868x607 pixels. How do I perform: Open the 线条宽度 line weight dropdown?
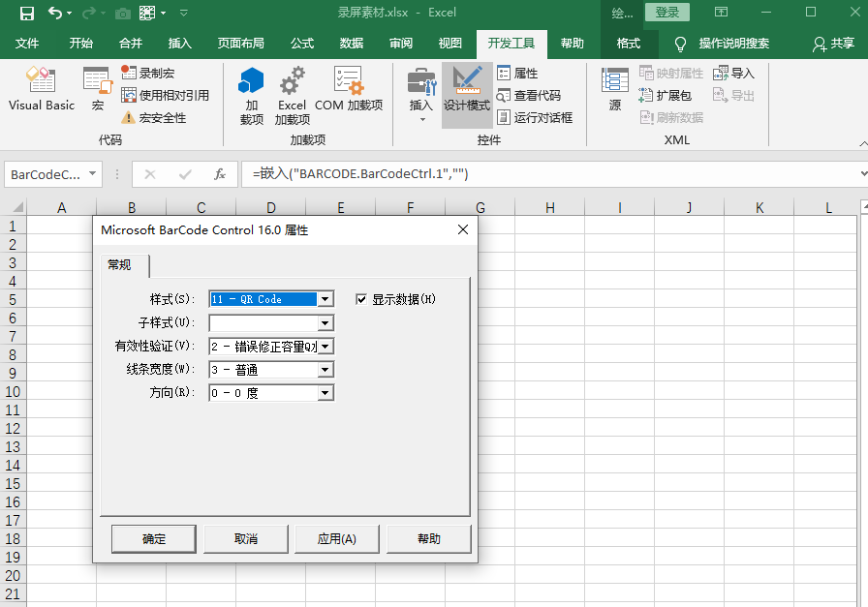(x=325, y=370)
